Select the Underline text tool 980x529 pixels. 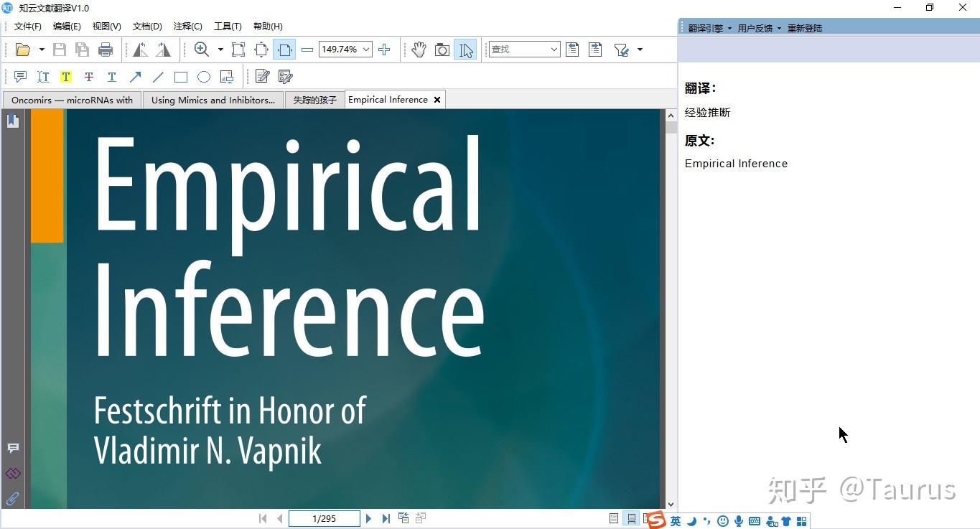coord(112,77)
